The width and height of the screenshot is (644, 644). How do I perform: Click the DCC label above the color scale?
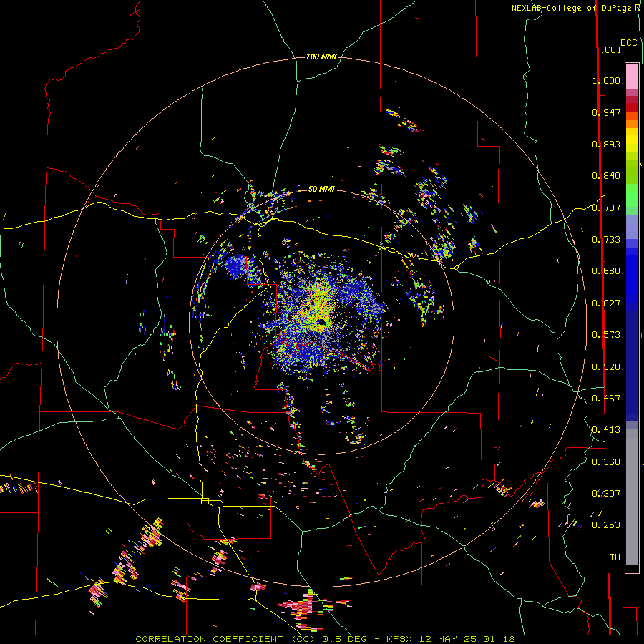[x=629, y=43]
